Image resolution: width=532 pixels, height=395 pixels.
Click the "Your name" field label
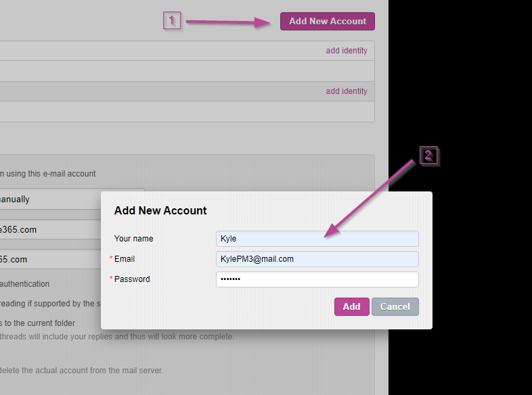point(134,239)
